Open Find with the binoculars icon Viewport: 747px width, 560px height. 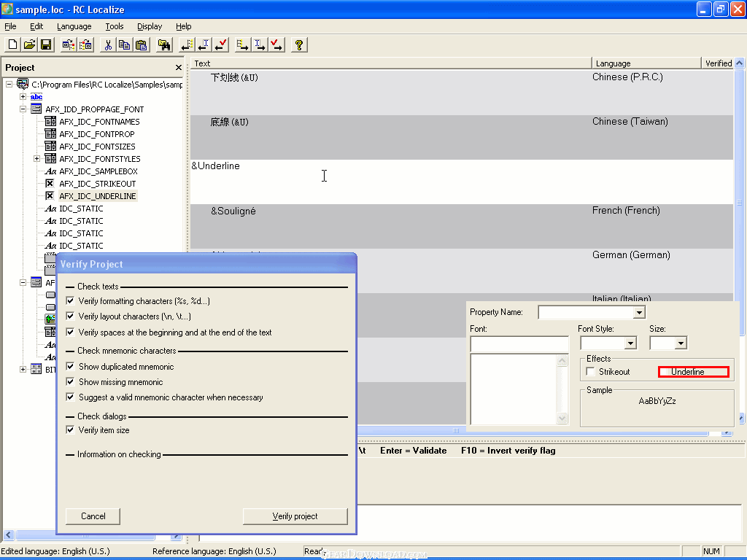pyautogui.click(x=164, y=44)
